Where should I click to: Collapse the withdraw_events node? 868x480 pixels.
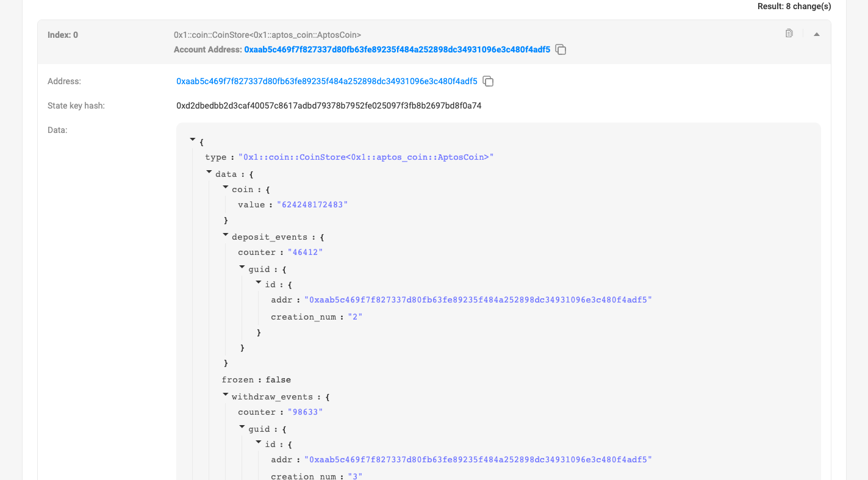click(226, 395)
